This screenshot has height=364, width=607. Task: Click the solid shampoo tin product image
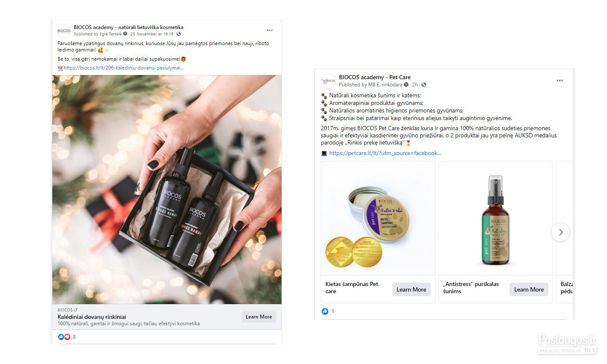[x=378, y=218]
